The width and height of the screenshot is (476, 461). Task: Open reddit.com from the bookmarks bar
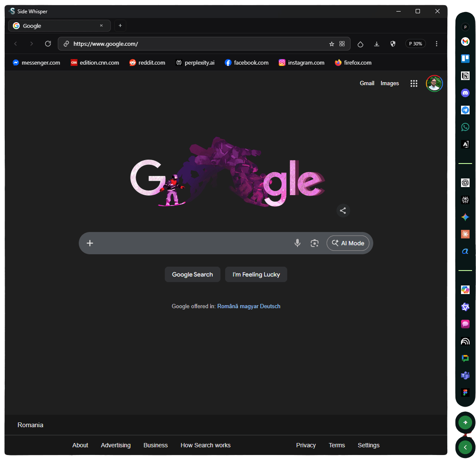pyautogui.click(x=147, y=62)
